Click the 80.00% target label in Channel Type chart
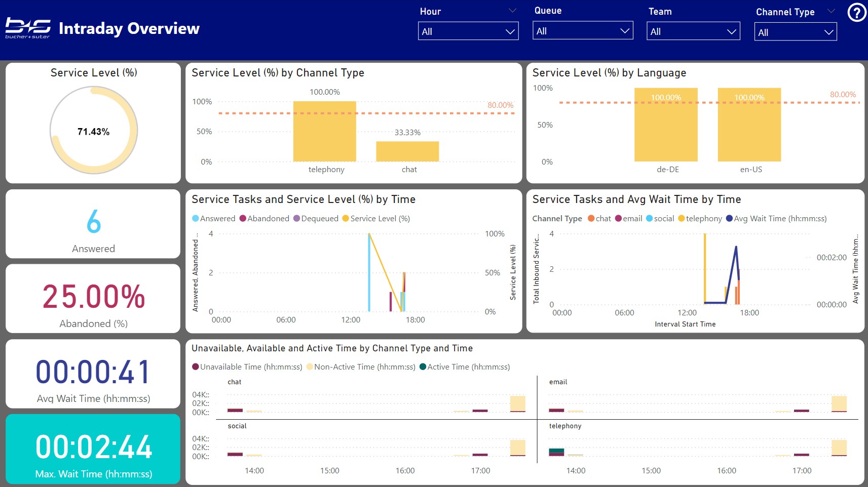Viewport: 868px width, 487px height. click(501, 105)
